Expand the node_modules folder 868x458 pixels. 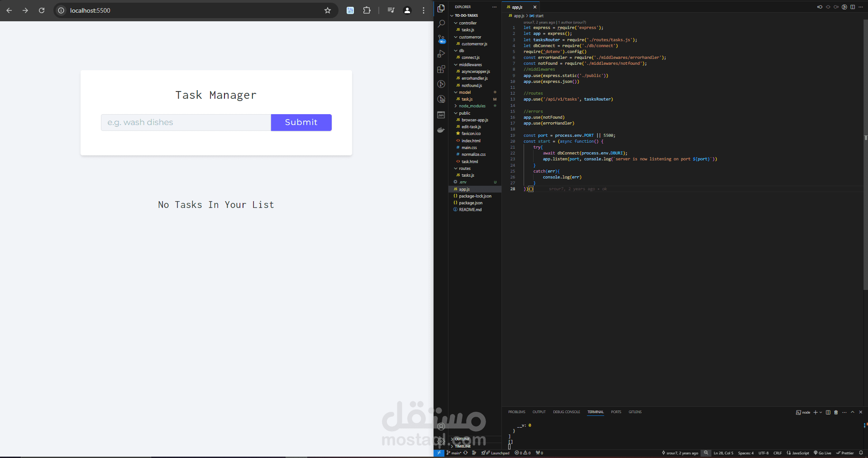(472, 106)
